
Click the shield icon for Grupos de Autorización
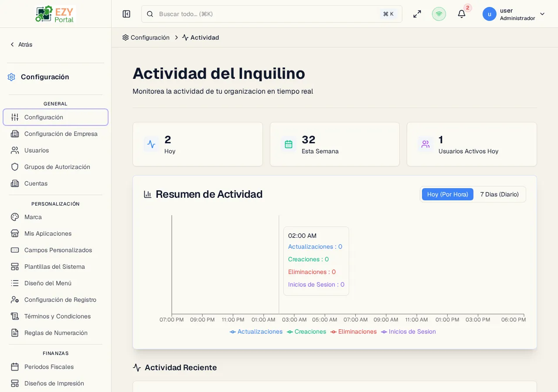click(x=15, y=167)
